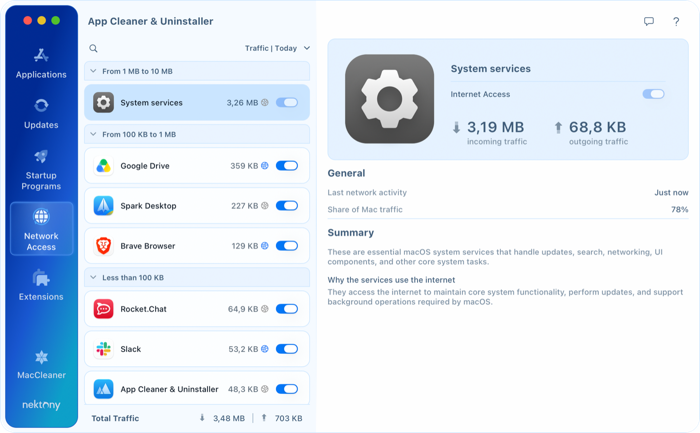Image resolution: width=700 pixels, height=433 pixels.
Task: Disable internet access for Google Drive
Action: click(287, 166)
